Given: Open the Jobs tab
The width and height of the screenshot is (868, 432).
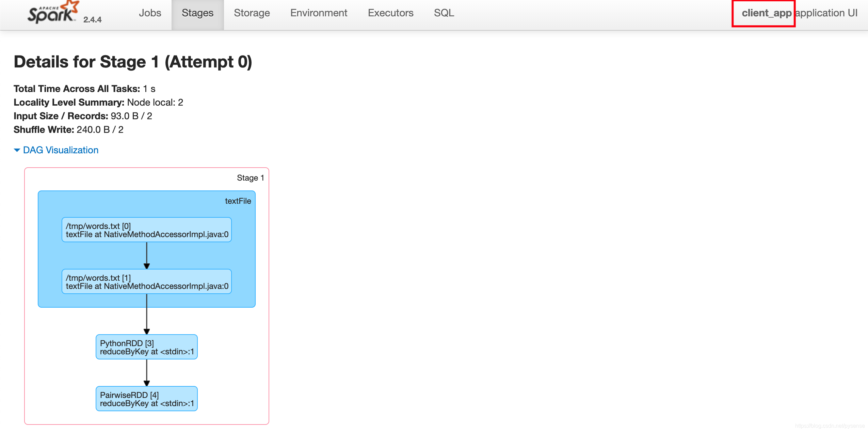Looking at the screenshot, I should coord(150,13).
